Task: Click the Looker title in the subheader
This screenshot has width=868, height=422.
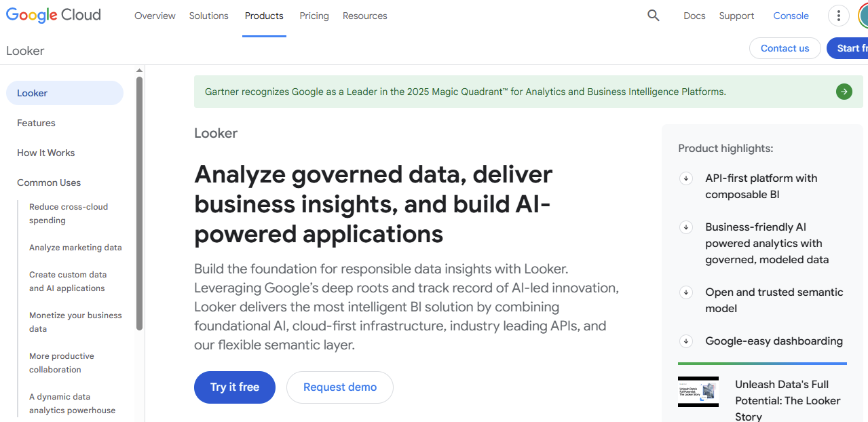Action: 25,51
